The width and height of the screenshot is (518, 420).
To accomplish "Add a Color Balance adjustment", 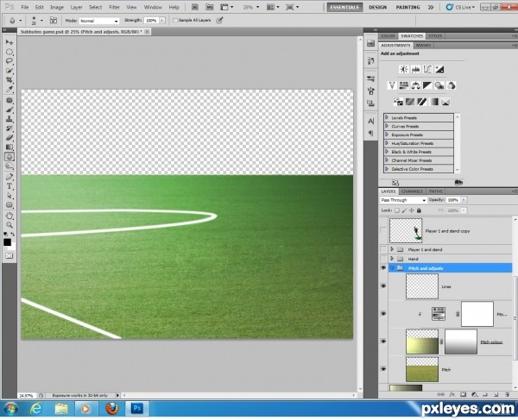I will (x=415, y=85).
